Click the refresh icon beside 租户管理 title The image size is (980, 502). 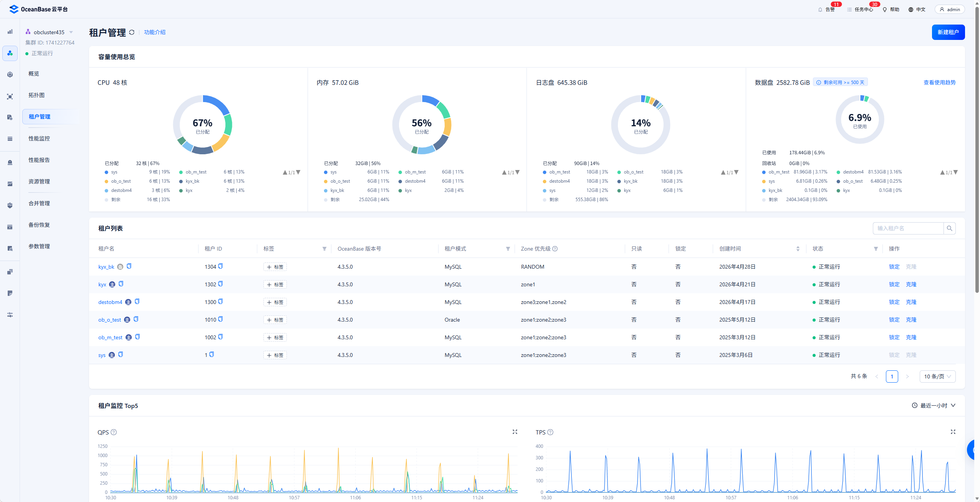point(132,32)
